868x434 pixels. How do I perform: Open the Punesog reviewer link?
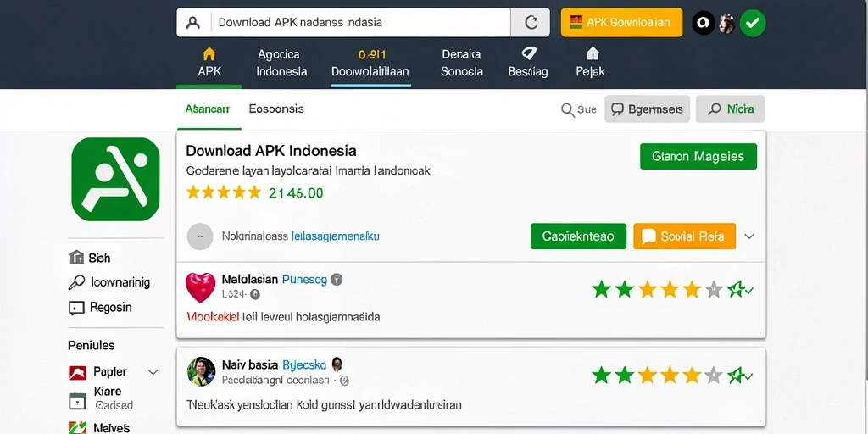tap(304, 280)
